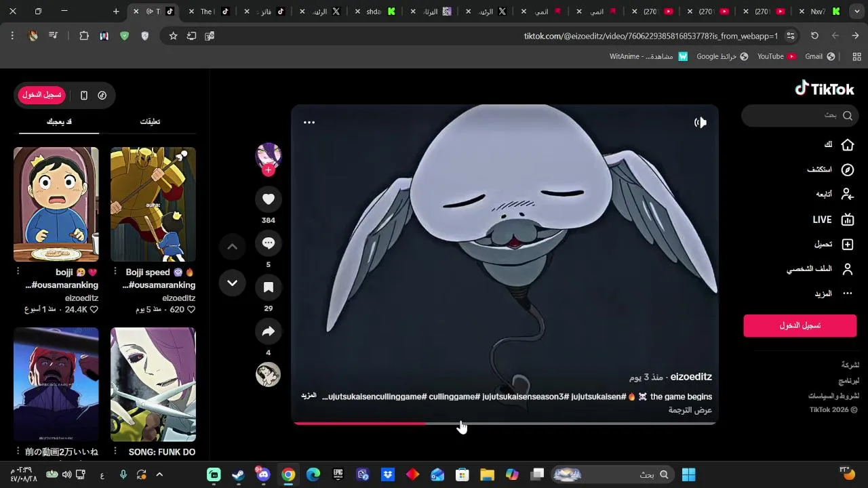Screen dimensions: 868x488
Task: Open the Company (الشركة) footer link
Action: pos(850,365)
